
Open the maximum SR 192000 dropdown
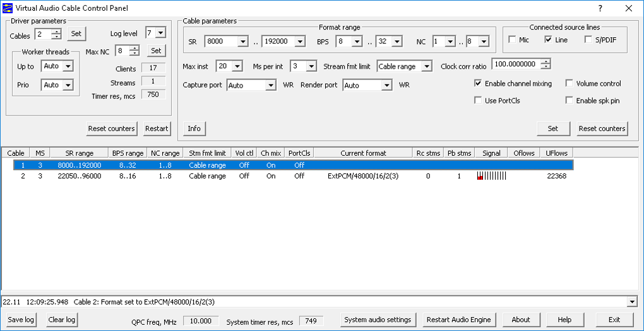pos(300,42)
